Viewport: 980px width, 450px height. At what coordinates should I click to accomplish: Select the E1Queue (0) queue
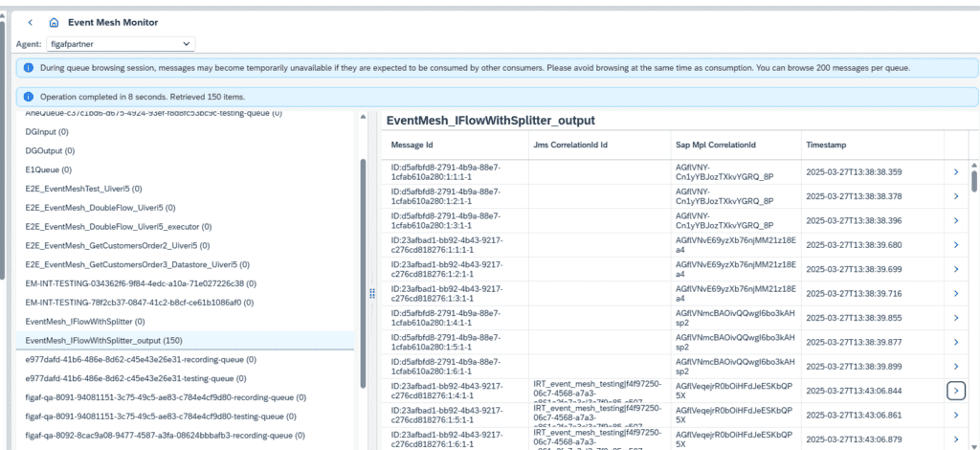click(185, 169)
